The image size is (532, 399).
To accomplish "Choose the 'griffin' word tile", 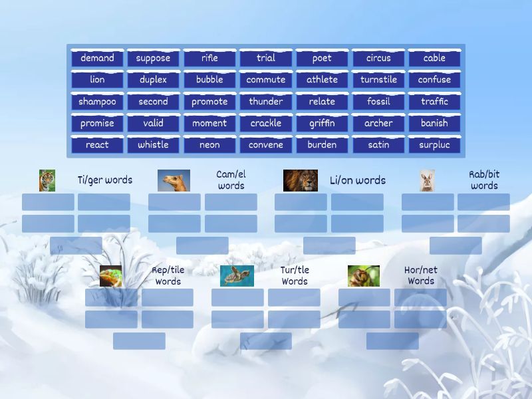I will (322, 124).
